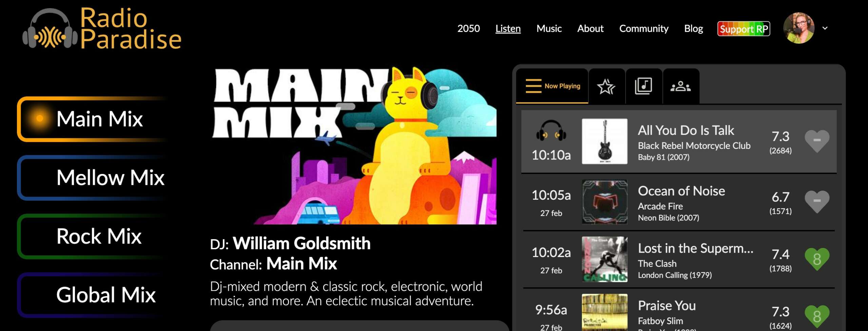
Task: Click the Radio Paradise headphones logo
Action: [50, 28]
